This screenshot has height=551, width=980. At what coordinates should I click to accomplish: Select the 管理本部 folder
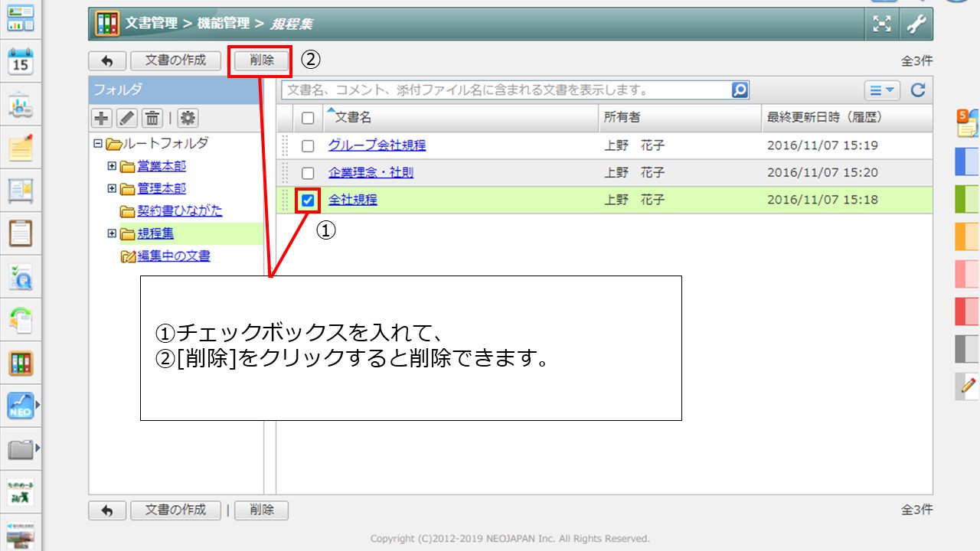coord(162,188)
